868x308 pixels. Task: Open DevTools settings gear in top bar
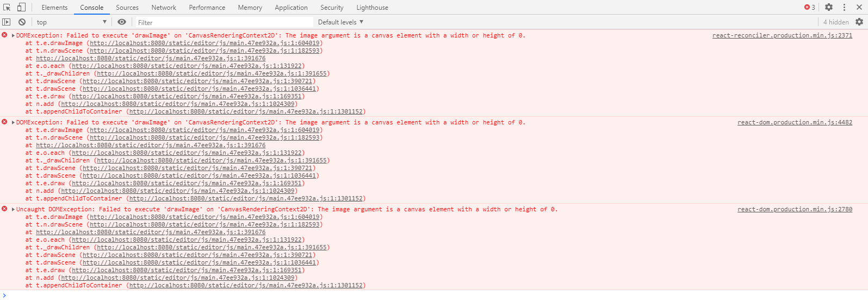[x=829, y=7]
